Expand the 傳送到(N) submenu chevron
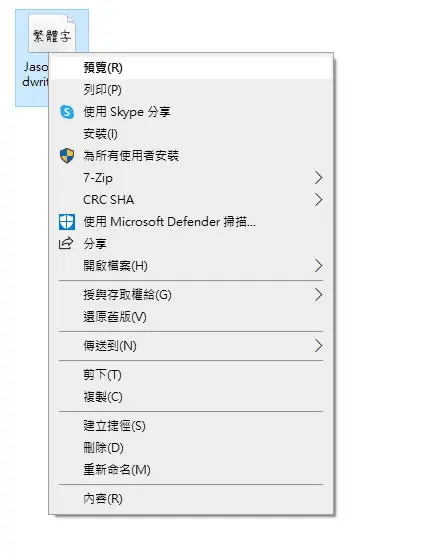424x554 pixels. [318, 346]
